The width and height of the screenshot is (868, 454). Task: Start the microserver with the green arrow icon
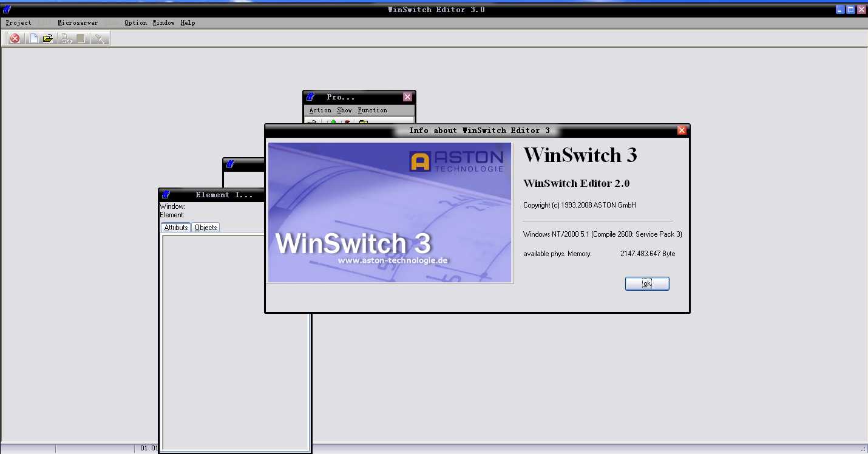pyautogui.click(x=333, y=122)
